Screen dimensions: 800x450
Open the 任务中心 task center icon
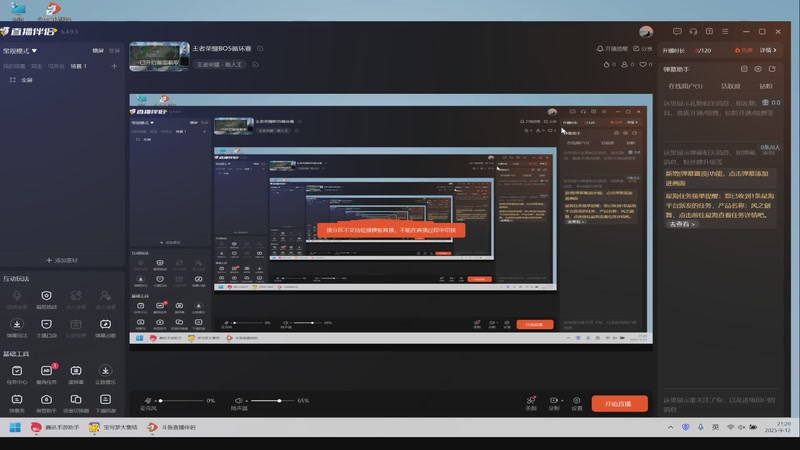click(17, 371)
